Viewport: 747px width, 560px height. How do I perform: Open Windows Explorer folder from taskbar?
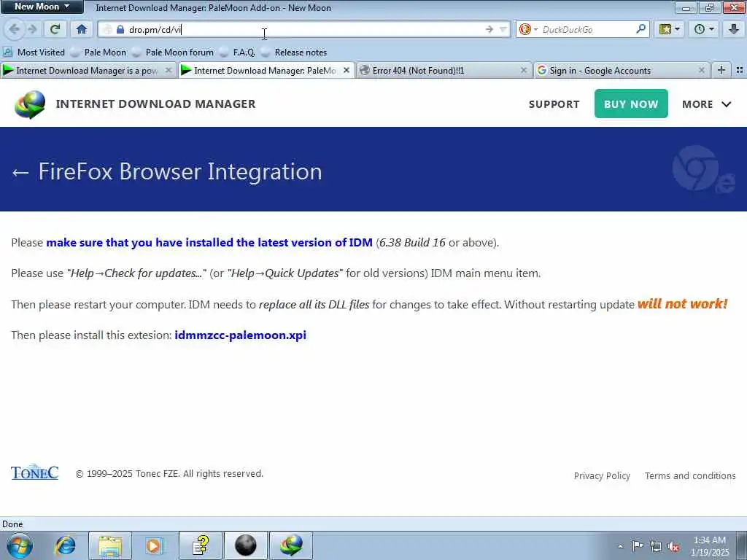tap(110, 545)
